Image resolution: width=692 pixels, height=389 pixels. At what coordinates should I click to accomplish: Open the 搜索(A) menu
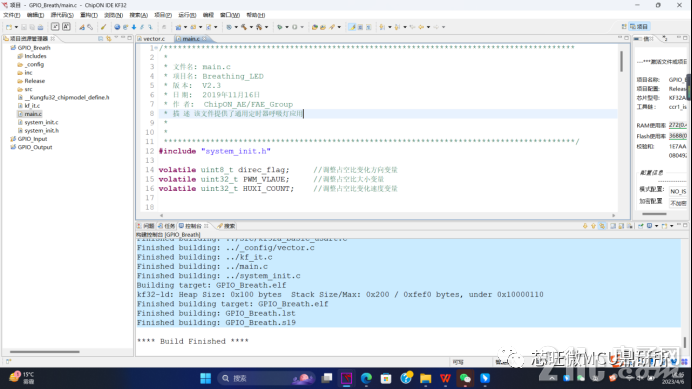pos(138,15)
